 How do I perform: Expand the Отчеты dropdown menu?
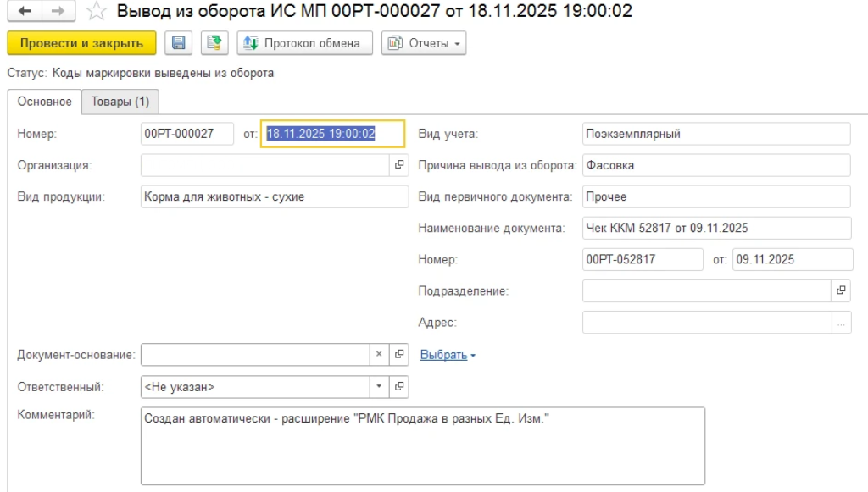point(424,43)
